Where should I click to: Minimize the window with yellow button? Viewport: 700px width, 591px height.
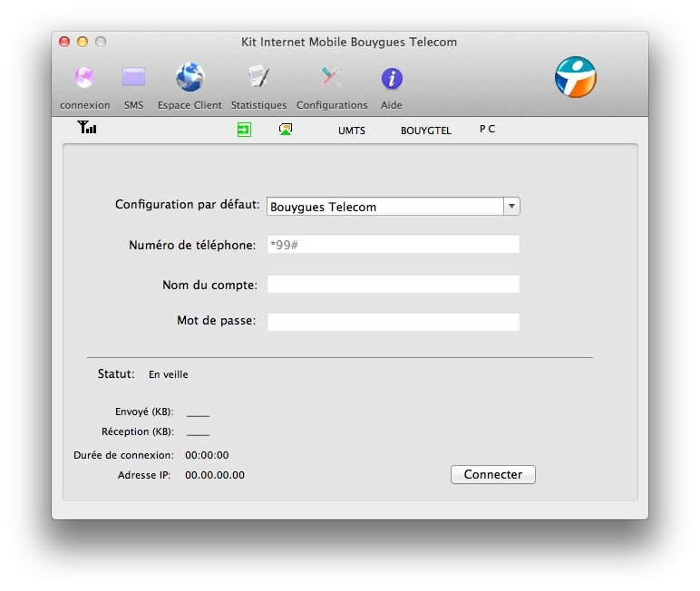[83, 42]
